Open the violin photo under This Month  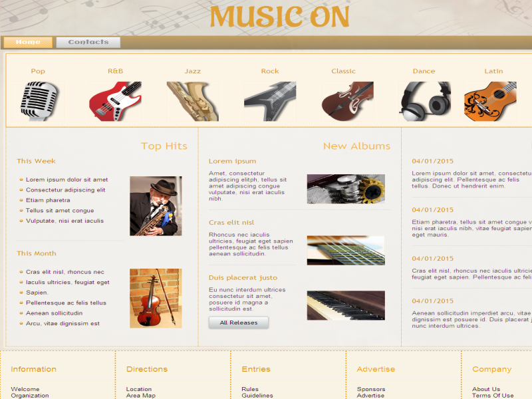pos(156,298)
